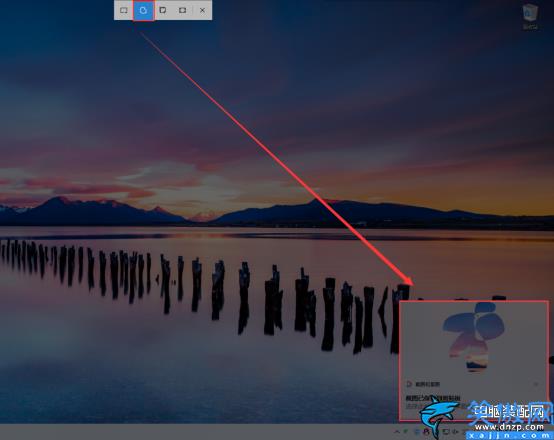
Task: Click the Snip & Sketch notification app icon
Action: (x=409, y=384)
